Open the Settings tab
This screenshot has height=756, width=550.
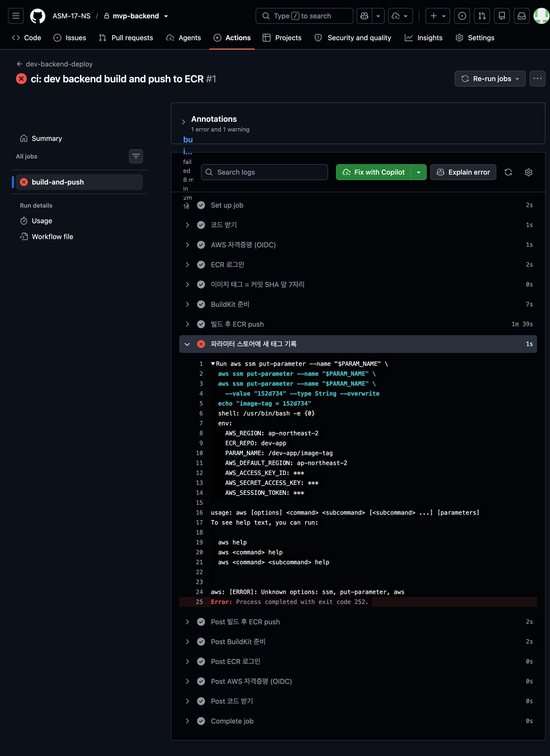[475, 38]
